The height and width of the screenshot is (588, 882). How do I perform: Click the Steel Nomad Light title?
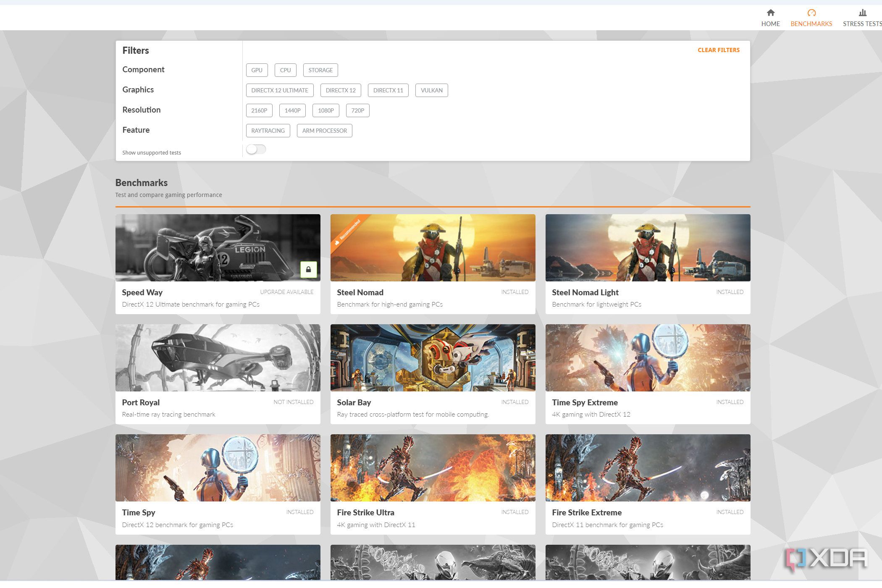(x=585, y=292)
